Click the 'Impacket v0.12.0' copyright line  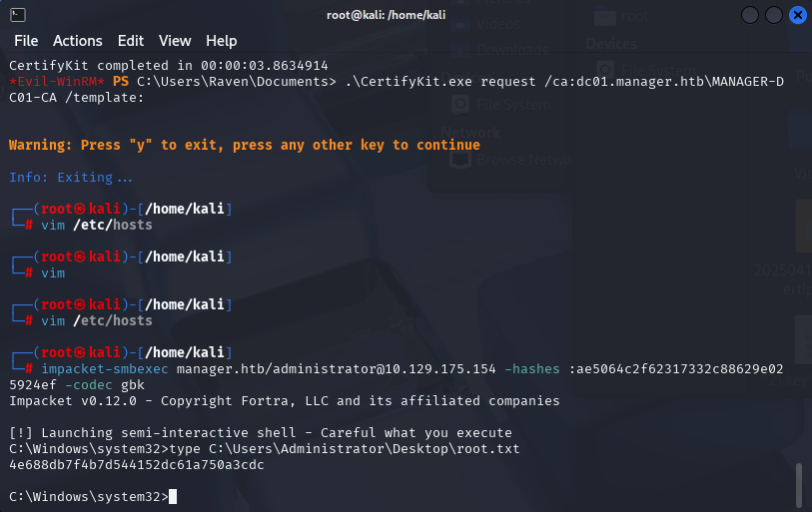coord(285,401)
